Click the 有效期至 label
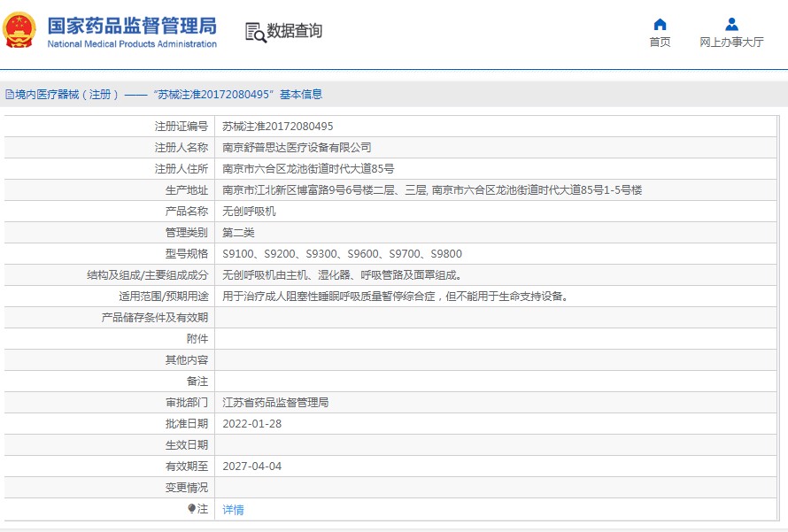 pos(187,466)
